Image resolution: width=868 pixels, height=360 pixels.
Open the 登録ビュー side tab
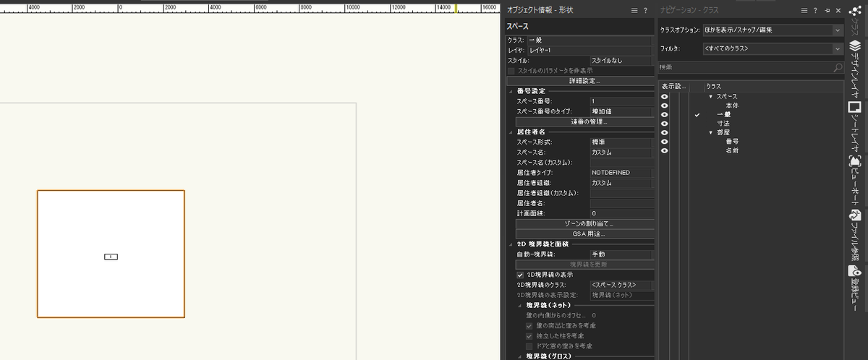854,288
